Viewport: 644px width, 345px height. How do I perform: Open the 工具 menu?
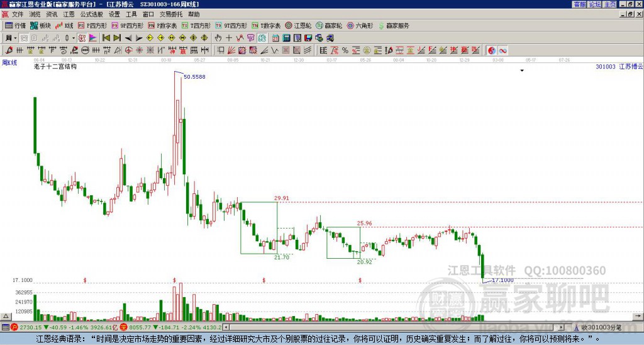click(131, 14)
